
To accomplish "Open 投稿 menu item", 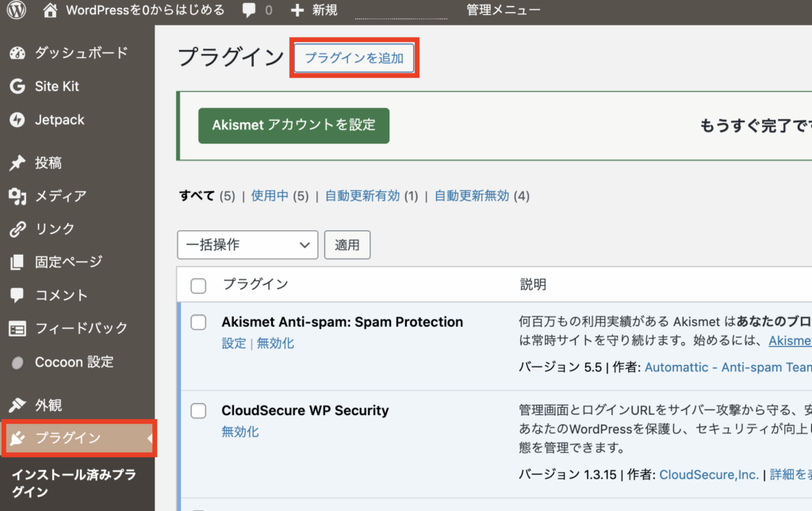I will [x=48, y=163].
